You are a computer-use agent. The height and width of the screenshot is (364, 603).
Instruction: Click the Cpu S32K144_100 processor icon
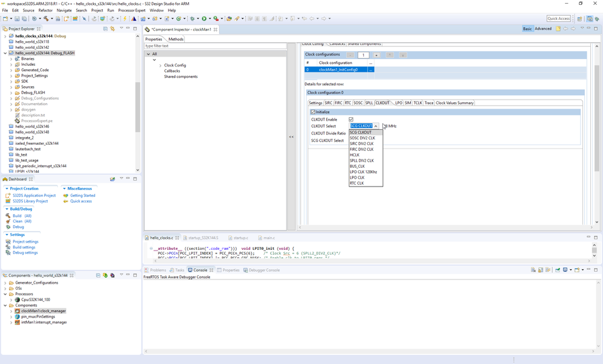[18, 299]
